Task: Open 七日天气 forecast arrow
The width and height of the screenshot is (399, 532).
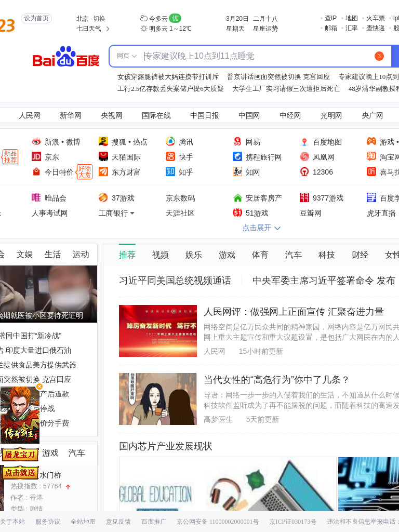Action: pyautogui.click(x=108, y=29)
